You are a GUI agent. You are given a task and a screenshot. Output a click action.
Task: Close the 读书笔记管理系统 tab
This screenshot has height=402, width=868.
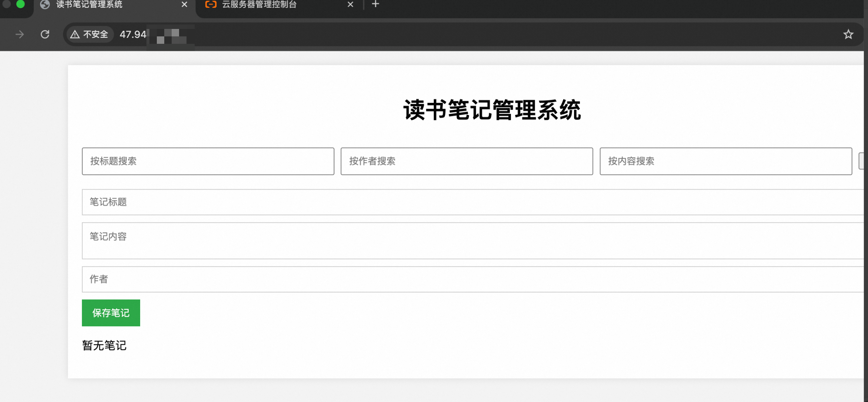184,4
